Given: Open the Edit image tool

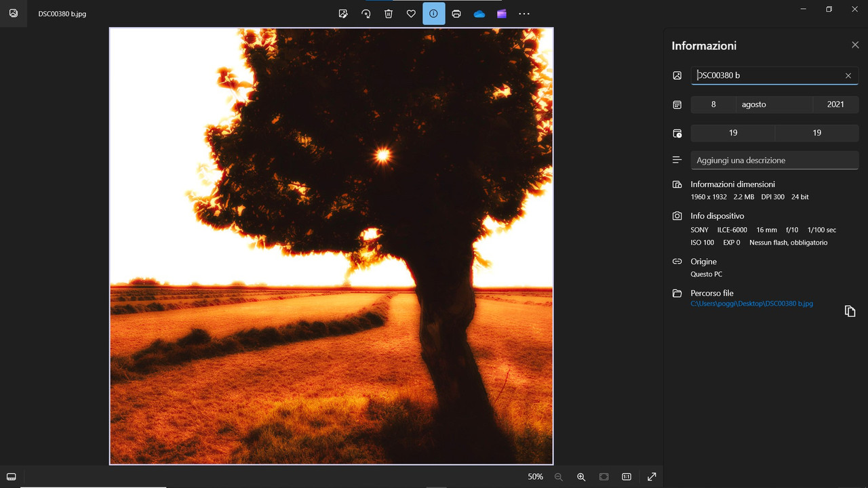Looking at the screenshot, I should pyautogui.click(x=343, y=14).
